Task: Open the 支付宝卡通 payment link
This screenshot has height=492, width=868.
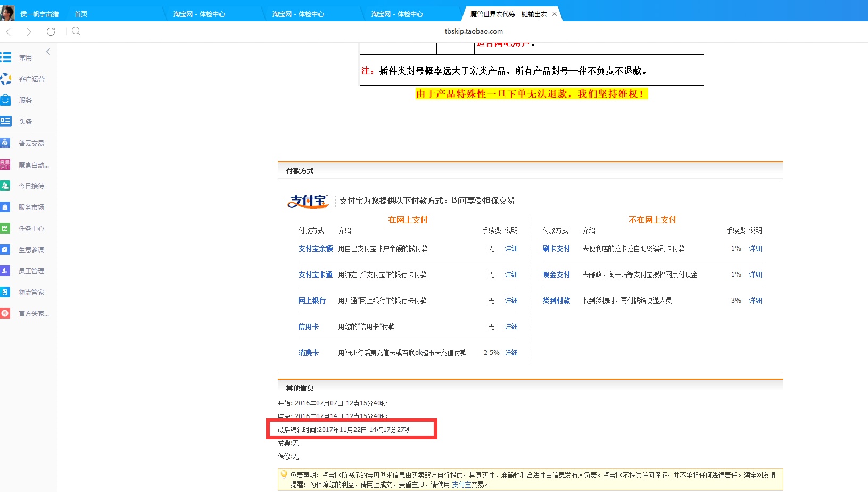Action: pyautogui.click(x=315, y=274)
